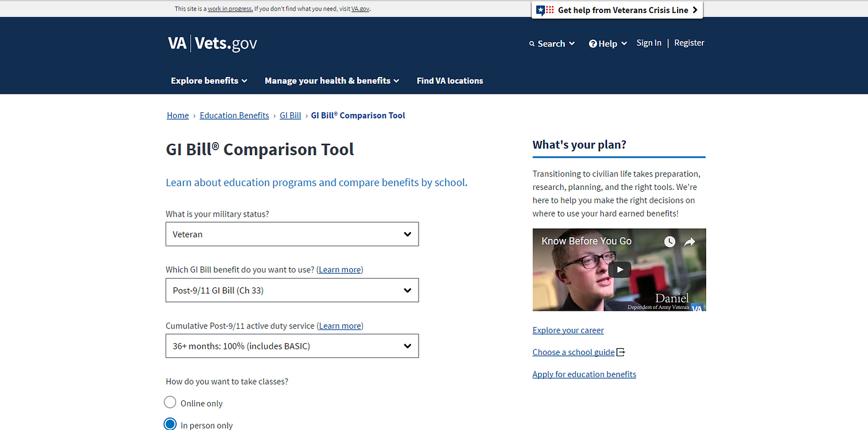
Task: Click the VA Vets.gov logo
Action: coord(212,43)
